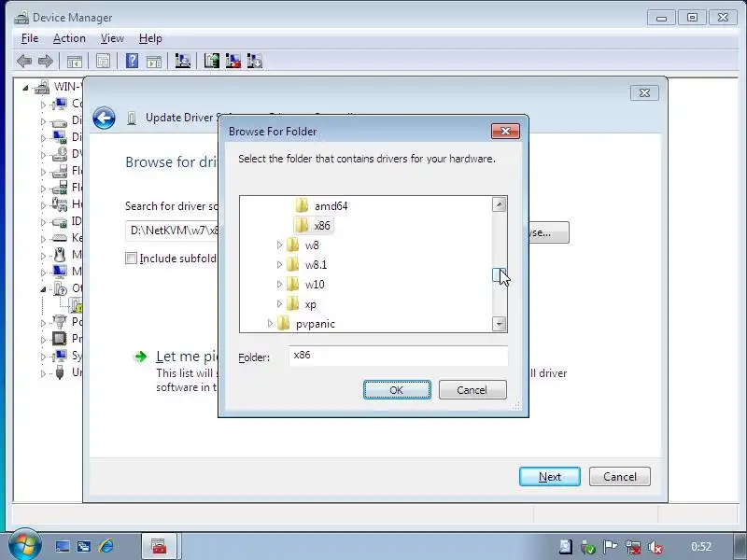Open the File menu
The height and width of the screenshot is (560, 747).
(x=30, y=38)
